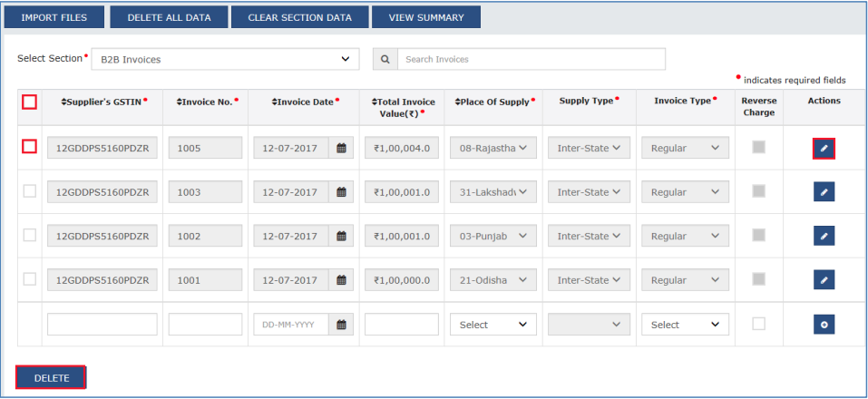Click the ₹1,00,004.0 invoice value field
868x399 pixels.
[x=402, y=148]
